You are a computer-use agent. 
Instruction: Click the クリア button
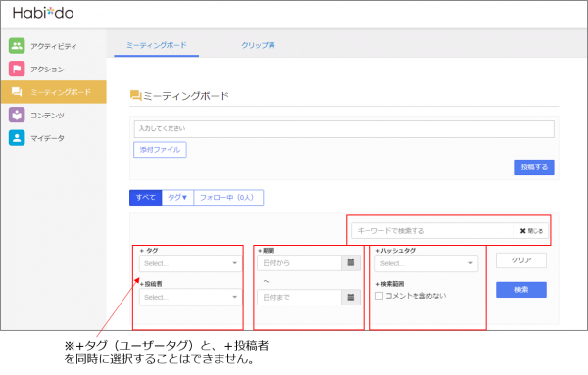(521, 260)
